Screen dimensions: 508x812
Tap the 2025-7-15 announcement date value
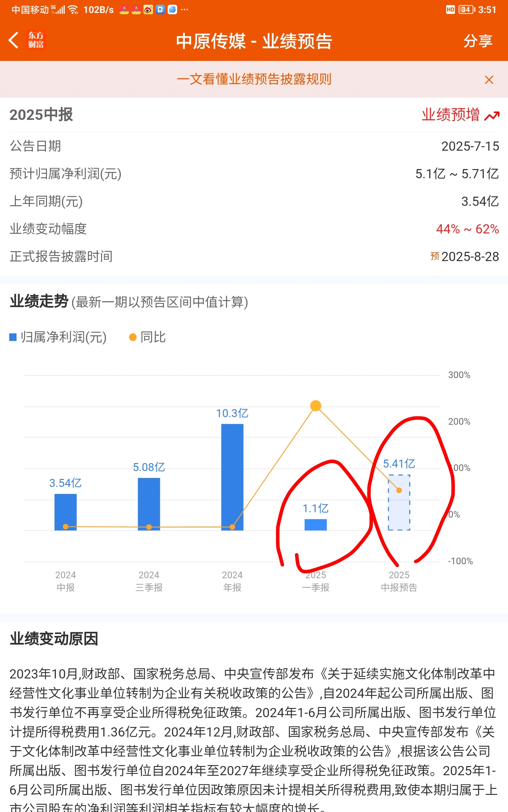point(470,146)
